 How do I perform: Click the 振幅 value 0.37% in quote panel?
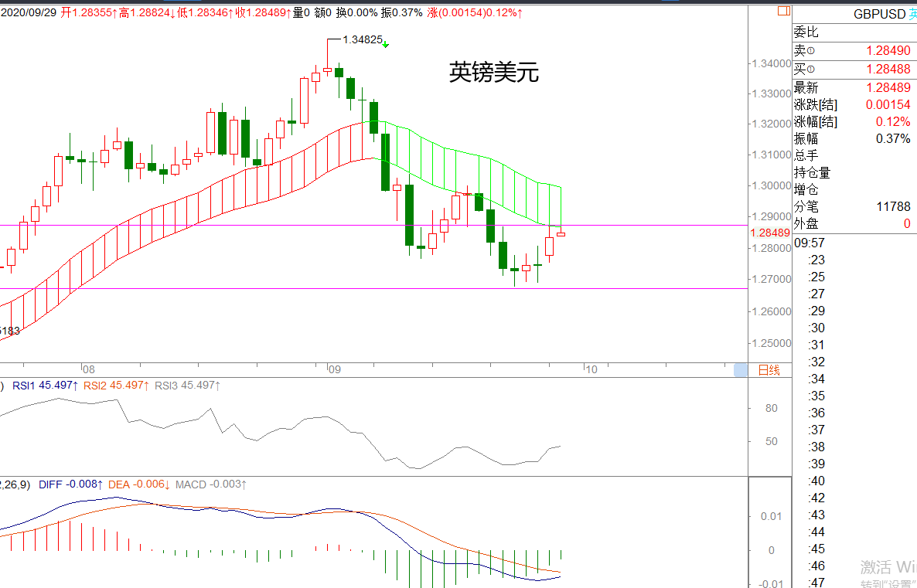pyautogui.click(x=892, y=138)
